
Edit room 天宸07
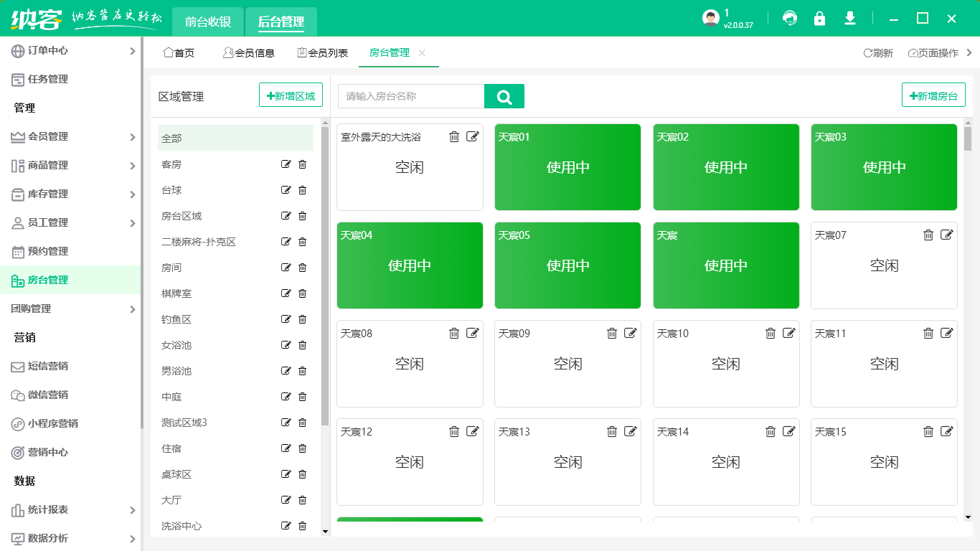pos(946,235)
